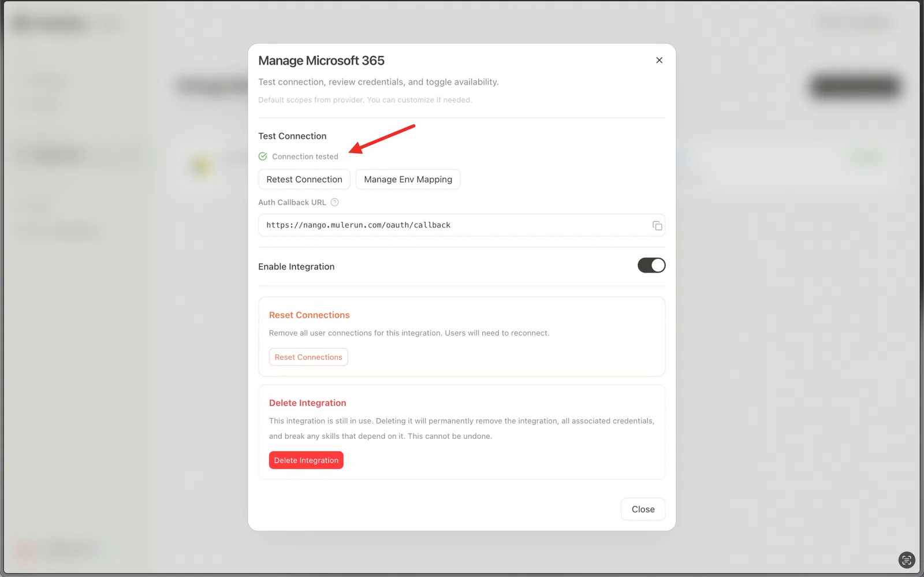Viewport: 924px width, 577px height.
Task: Click the 'Manage Microsoft 365' title
Action: click(321, 61)
